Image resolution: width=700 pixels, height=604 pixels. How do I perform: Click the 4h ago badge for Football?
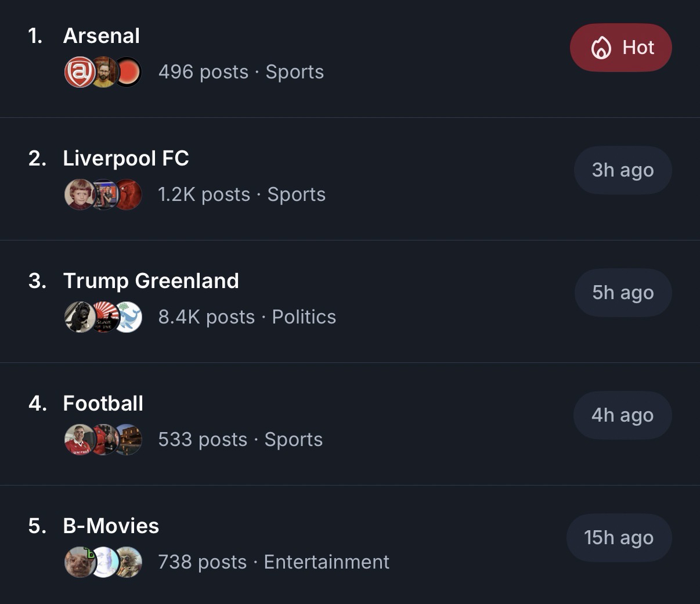[x=622, y=415]
